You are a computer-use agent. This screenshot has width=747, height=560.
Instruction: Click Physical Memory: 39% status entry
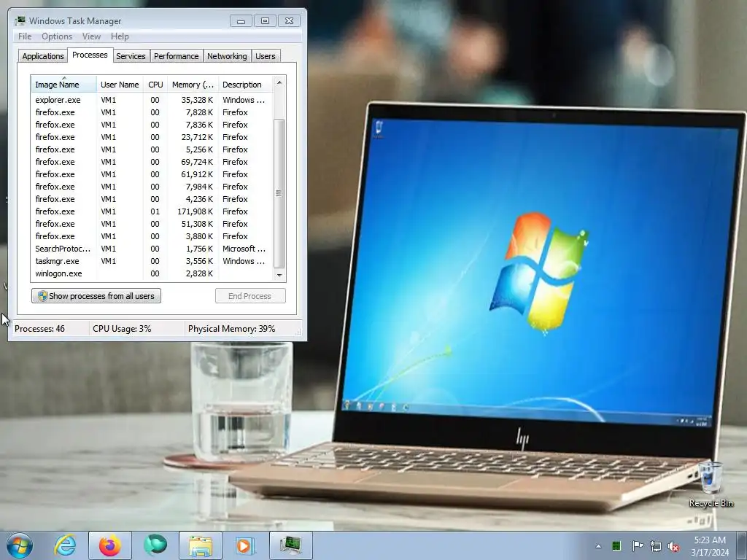coord(231,329)
